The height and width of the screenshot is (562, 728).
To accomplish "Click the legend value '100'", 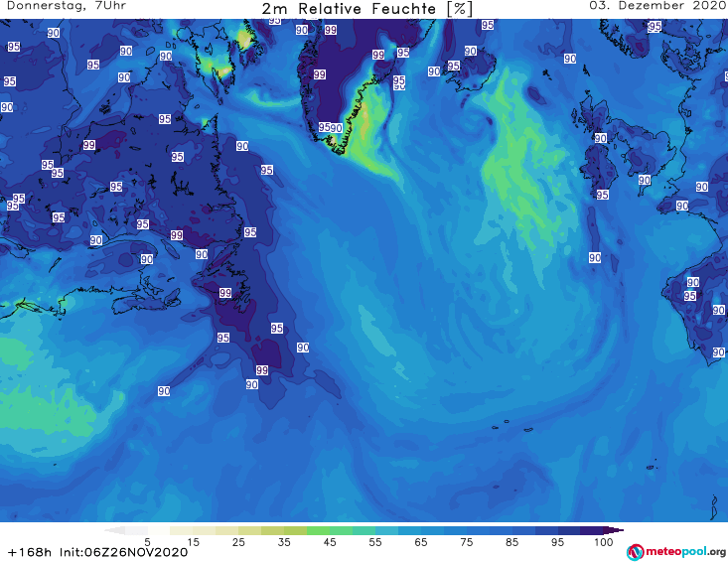I will (604, 542).
